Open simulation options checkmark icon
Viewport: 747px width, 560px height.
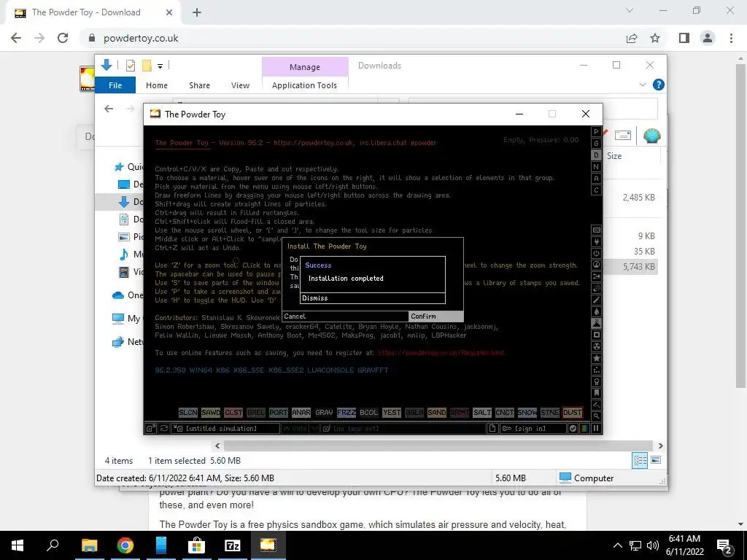[x=573, y=428]
